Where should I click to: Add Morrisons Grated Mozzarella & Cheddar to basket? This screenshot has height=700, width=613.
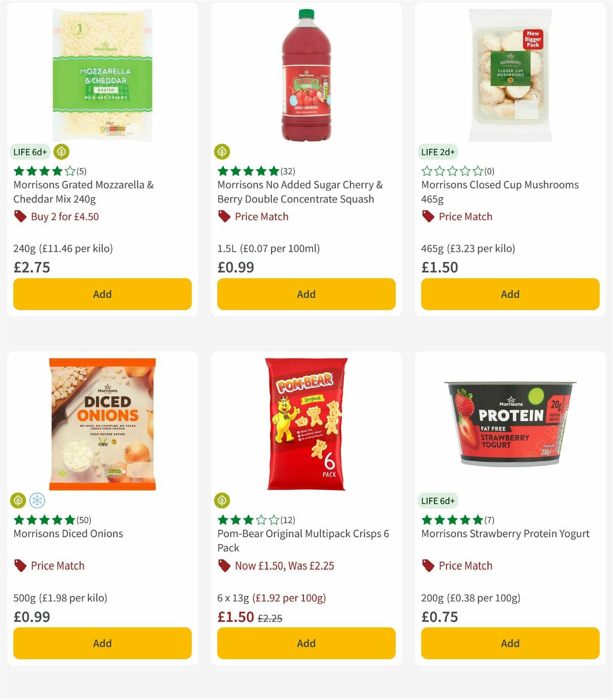pos(102,294)
